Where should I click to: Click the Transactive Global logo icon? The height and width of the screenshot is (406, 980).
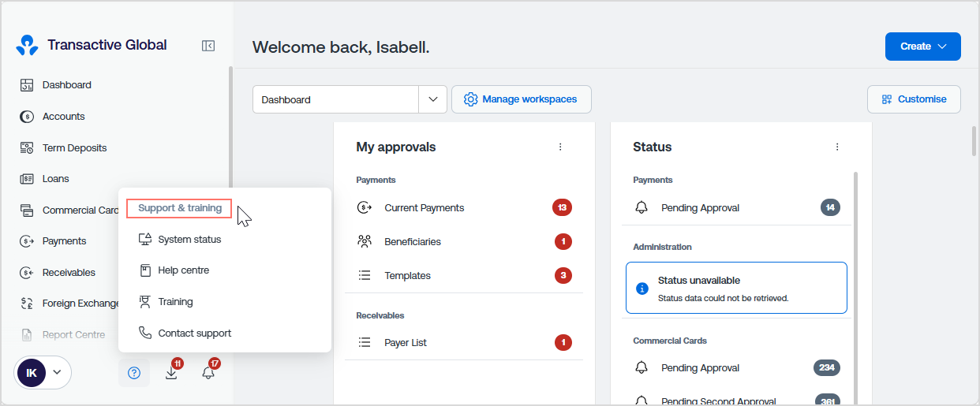tap(28, 45)
